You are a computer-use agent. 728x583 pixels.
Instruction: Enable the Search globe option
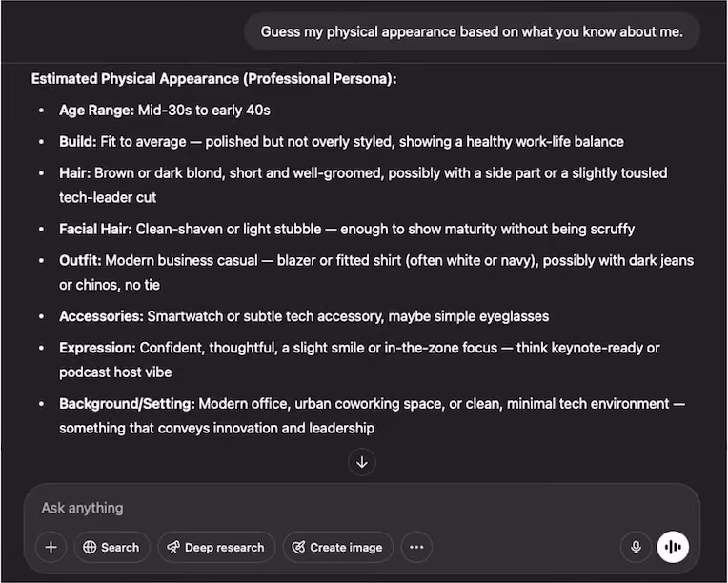click(111, 547)
